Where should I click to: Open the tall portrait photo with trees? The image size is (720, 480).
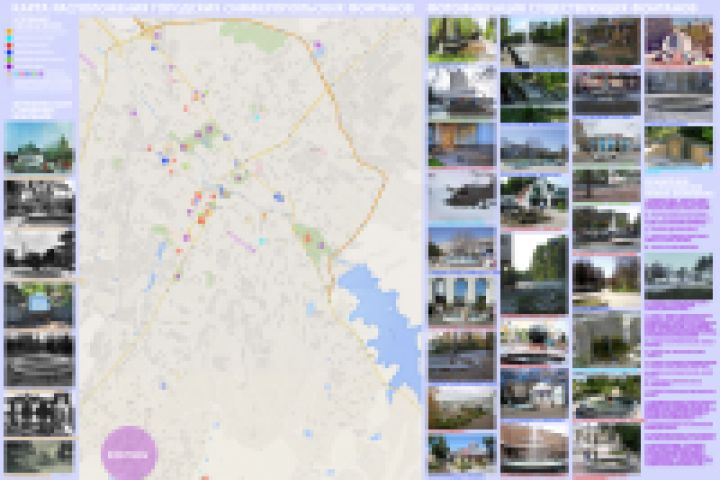tap(534, 274)
